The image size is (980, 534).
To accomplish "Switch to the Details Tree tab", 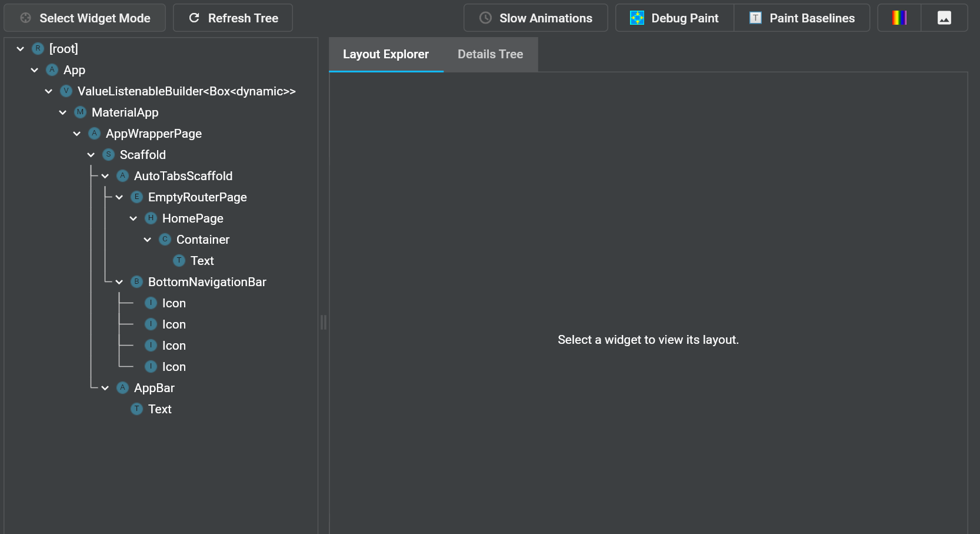I will click(x=491, y=54).
